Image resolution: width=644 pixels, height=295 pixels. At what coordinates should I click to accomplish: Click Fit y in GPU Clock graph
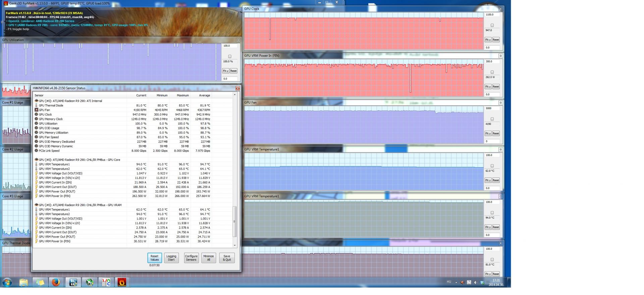point(488,40)
